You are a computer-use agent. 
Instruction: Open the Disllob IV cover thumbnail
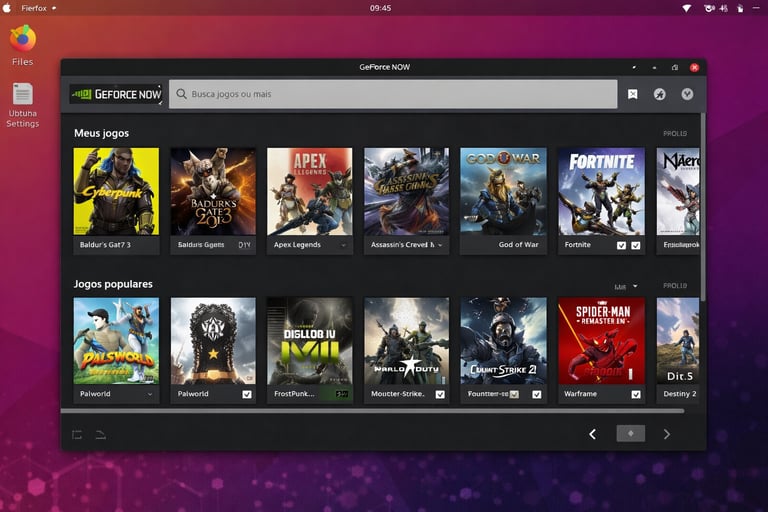point(310,341)
